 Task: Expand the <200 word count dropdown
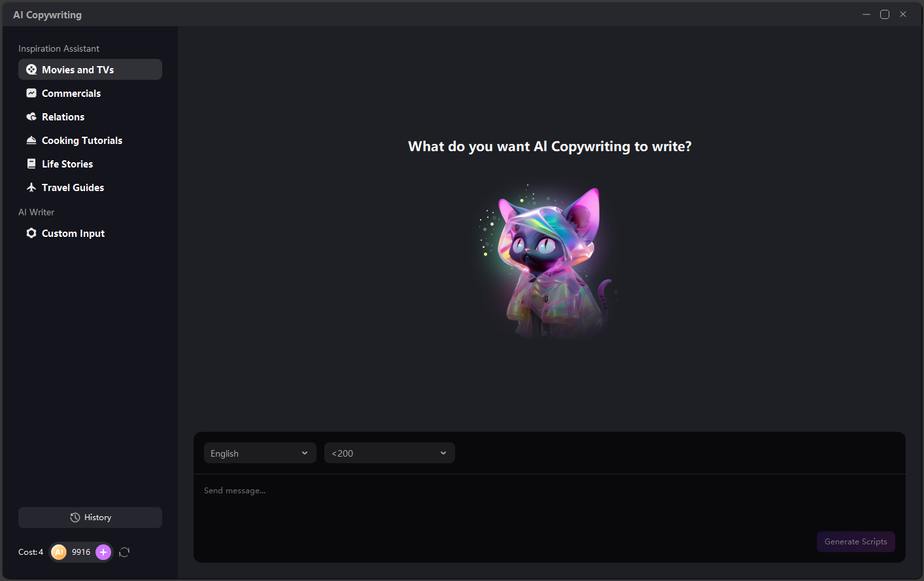[x=390, y=453]
